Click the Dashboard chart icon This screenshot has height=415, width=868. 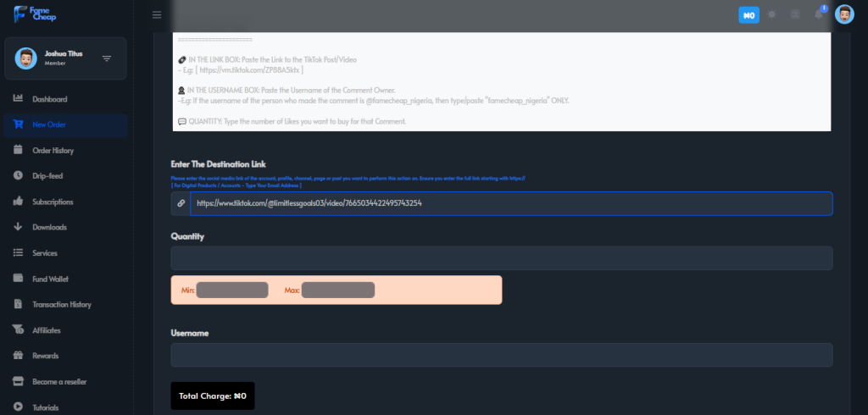(x=19, y=99)
